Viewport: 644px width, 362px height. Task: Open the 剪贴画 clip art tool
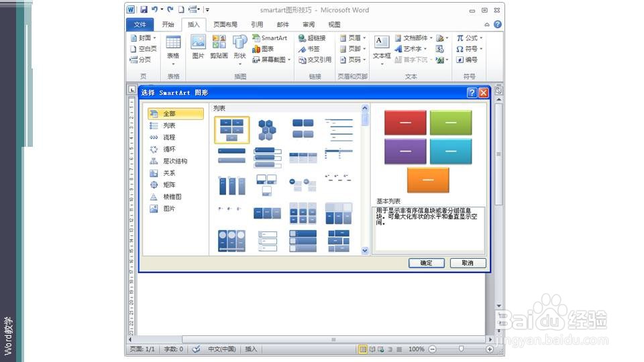219,47
